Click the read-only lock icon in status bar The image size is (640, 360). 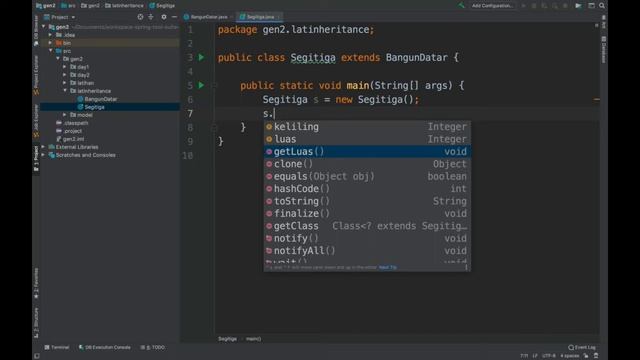pyautogui.click(x=586, y=356)
